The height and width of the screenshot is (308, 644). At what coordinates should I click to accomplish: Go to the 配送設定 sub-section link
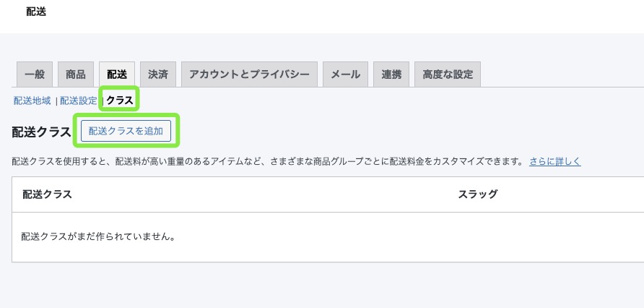click(x=78, y=100)
